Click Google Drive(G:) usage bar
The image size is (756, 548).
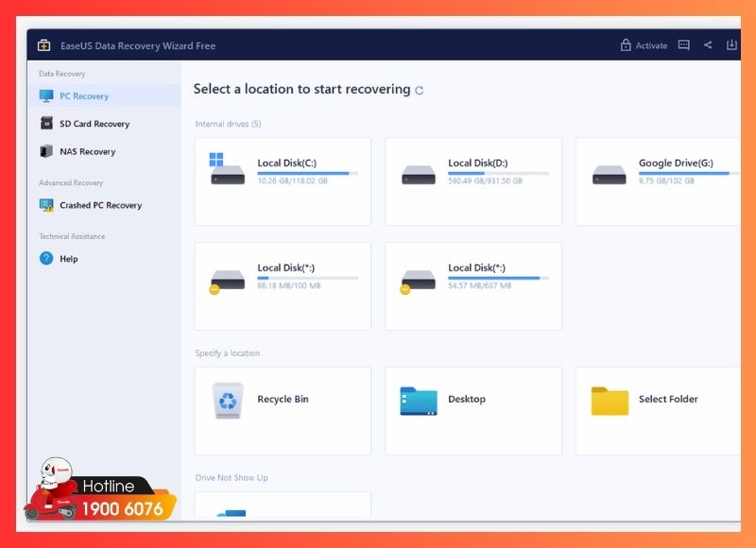[x=689, y=173]
